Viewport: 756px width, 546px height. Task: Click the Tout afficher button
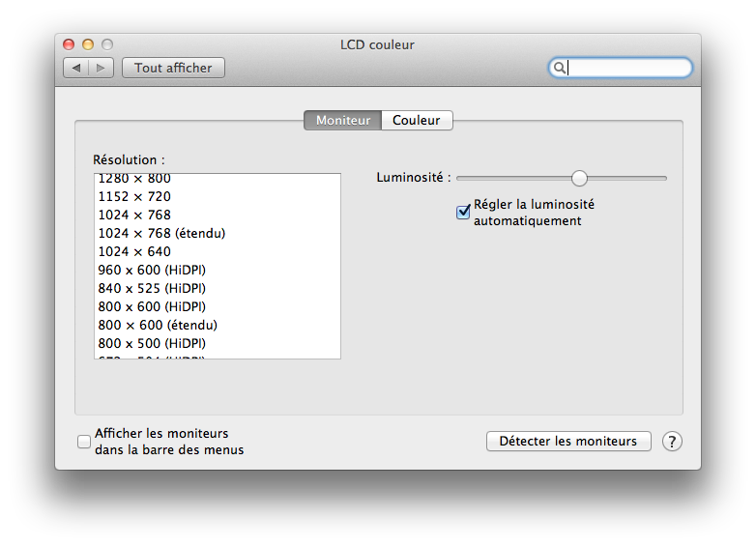pyautogui.click(x=173, y=68)
